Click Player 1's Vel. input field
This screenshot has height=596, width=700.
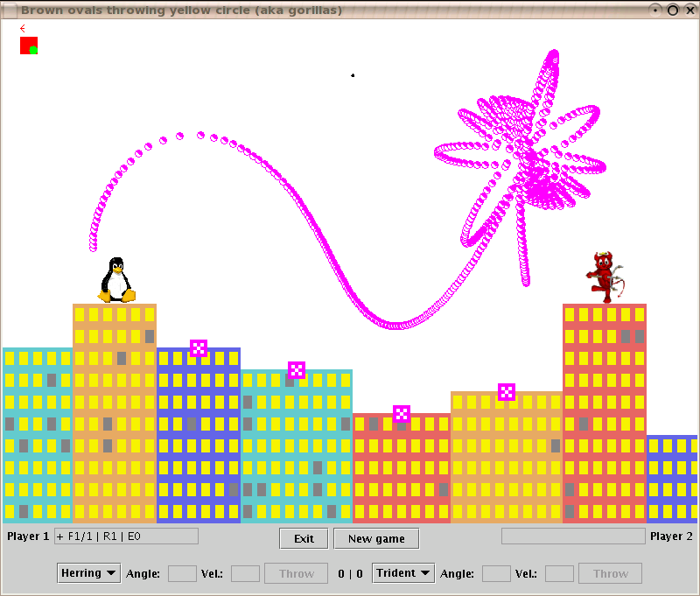coord(245,573)
